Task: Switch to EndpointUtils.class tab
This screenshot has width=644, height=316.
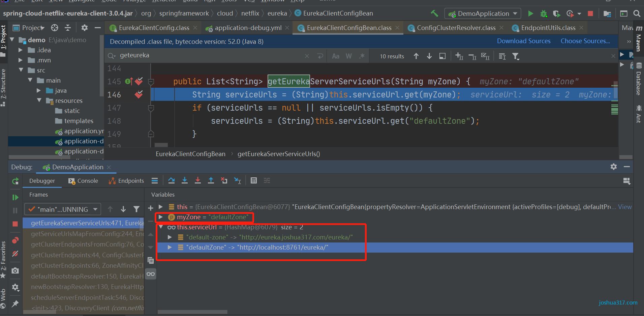Action: coord(548,28)
